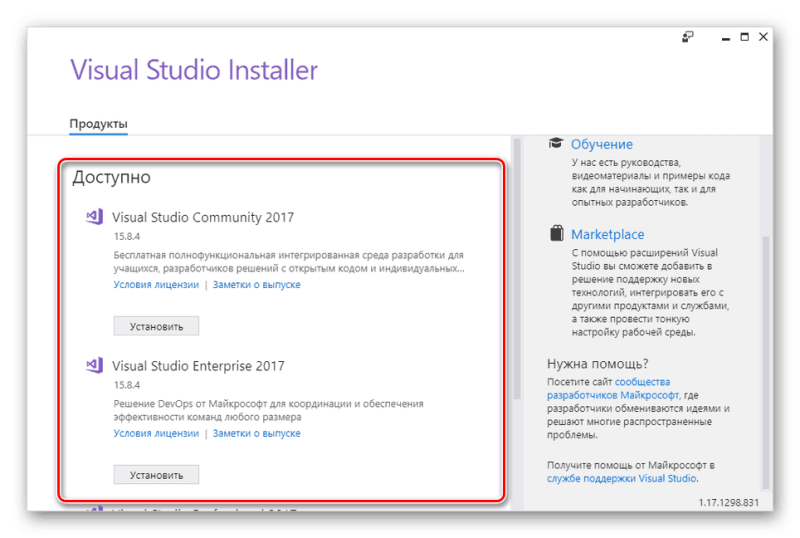The height and width of the screenshot is (538, 800).
Task: Close the Visual Studio Installer window
Action: pos(763,37)
